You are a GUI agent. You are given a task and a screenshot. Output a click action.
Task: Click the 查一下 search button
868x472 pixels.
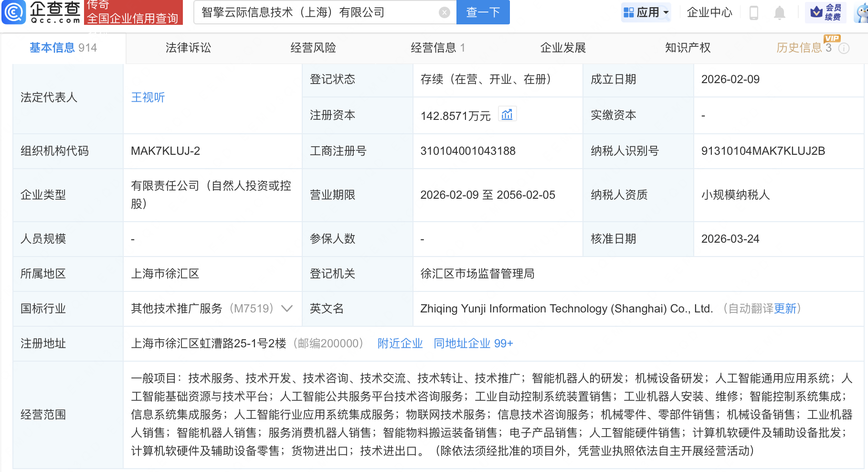[x=483, y=12]
